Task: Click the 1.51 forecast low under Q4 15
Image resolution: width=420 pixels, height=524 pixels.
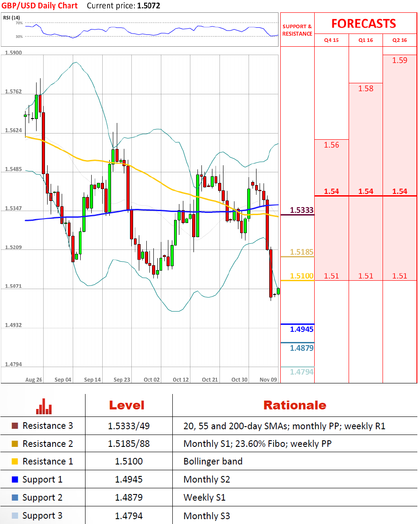Action: point(331,276)
